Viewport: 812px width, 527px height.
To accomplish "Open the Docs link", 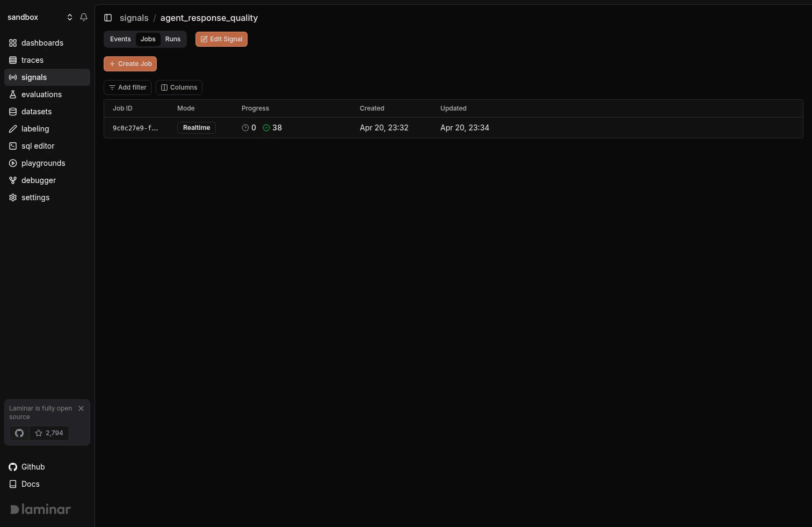I will (30, 484).
